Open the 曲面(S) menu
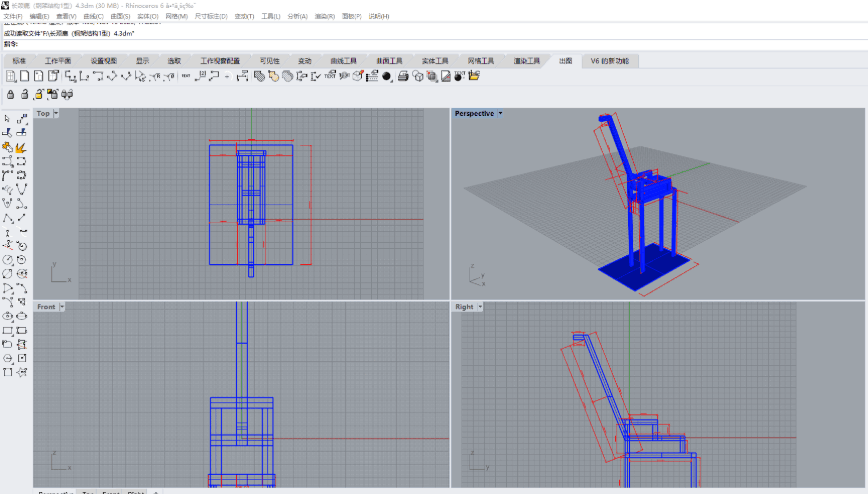Image resolution: width=868 pixels, height=494 pixels. click(119, 17)
